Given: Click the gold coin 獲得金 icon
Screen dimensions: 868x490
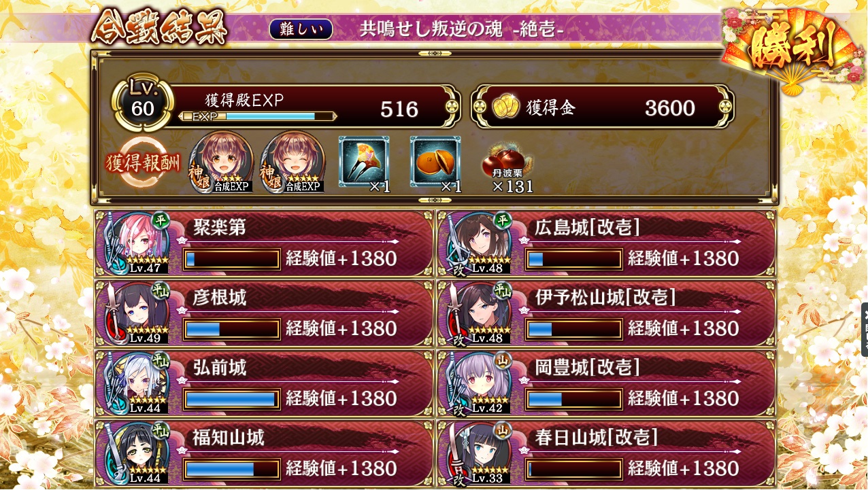Looking at the screenshot, I should point(505,107).
